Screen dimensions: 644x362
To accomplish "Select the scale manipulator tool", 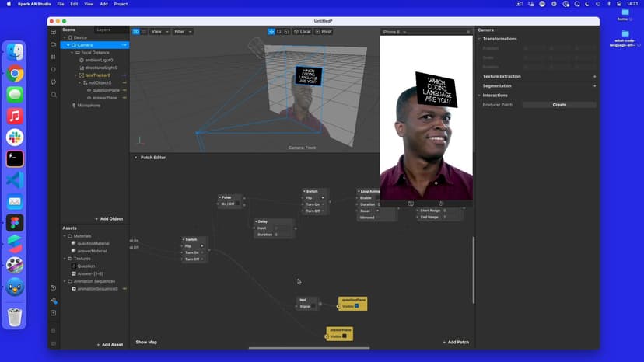I will click(286, 32).
